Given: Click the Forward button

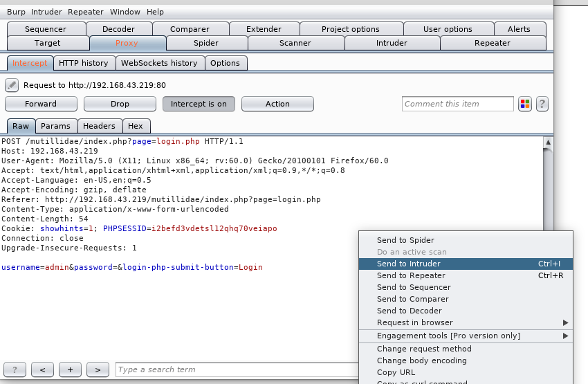Looking at the screenshot, I should coord(41,104).
